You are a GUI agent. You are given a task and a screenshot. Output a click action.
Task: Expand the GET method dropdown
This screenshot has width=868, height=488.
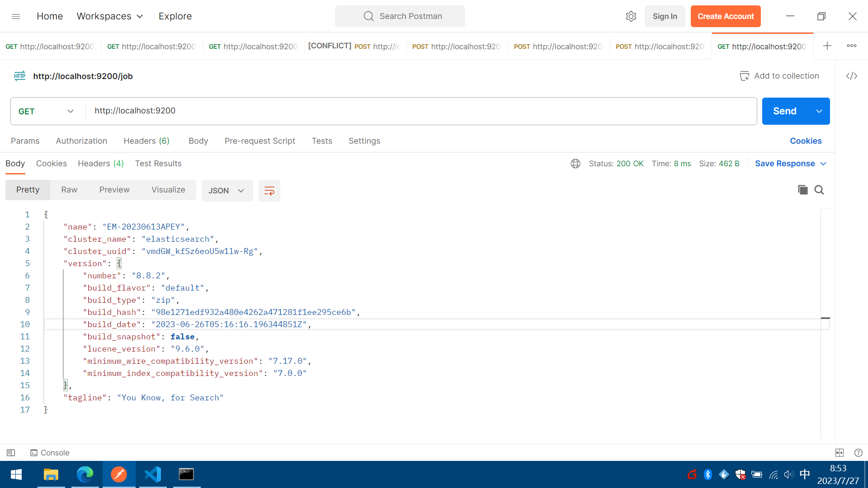47,111
